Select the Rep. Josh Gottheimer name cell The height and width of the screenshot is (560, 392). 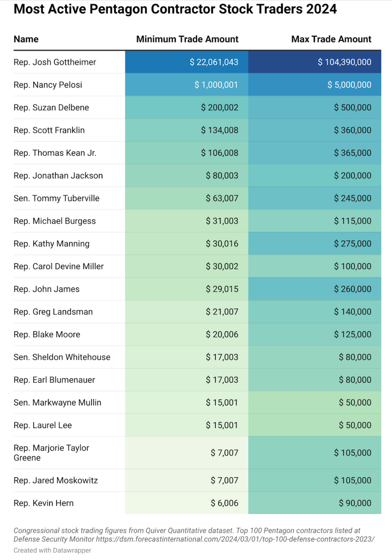(55, 62)
